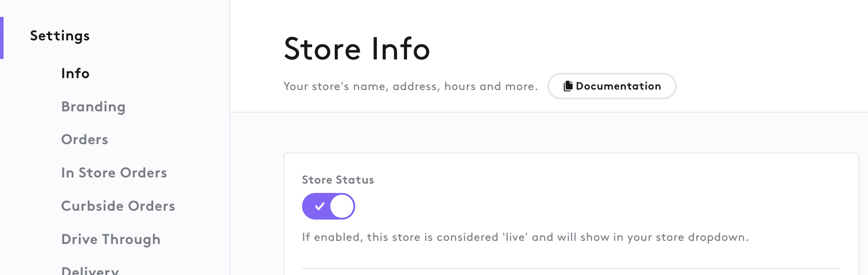Click the Store Info page heading
Image resolution: width=868 pixels, height=275 pixels.
(357, 49)
